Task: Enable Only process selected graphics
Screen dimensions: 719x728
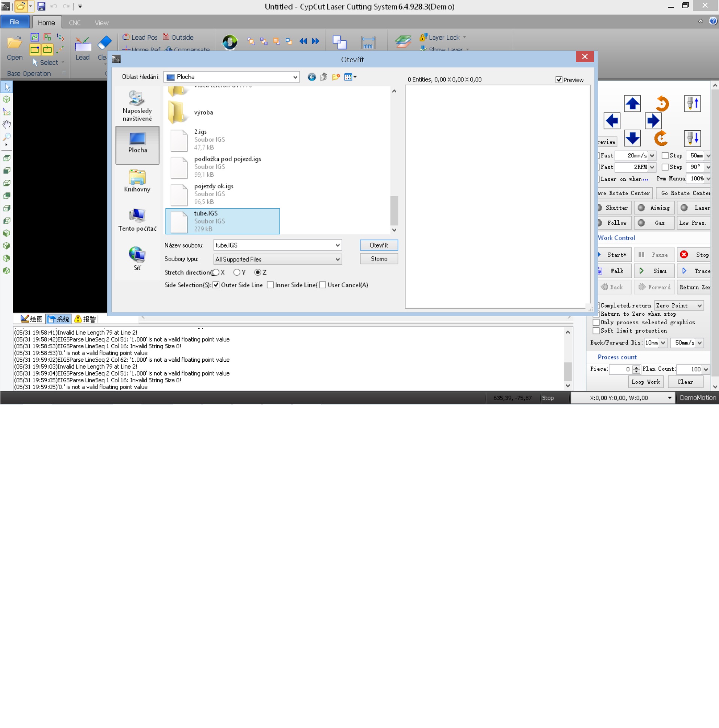Action: (596, 322)
